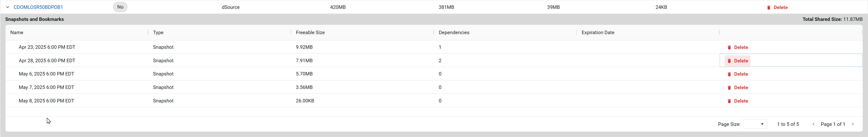Go to next page arrow
This screenshot has height=137, width=868.
pos(853,124)
